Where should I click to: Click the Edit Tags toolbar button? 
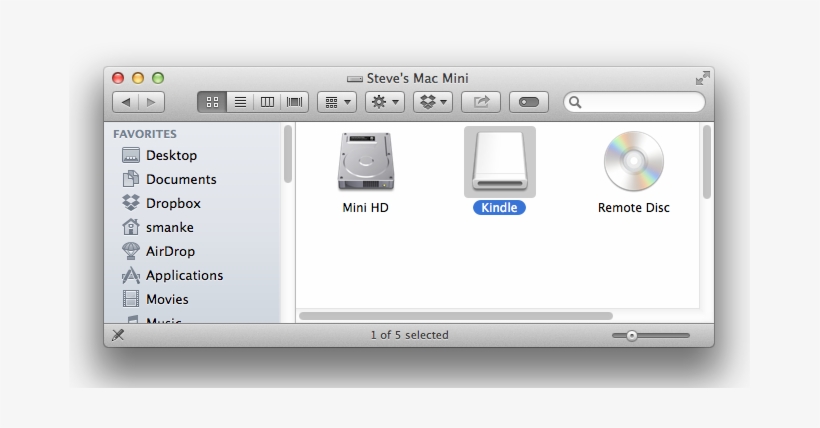coord(529,102)
